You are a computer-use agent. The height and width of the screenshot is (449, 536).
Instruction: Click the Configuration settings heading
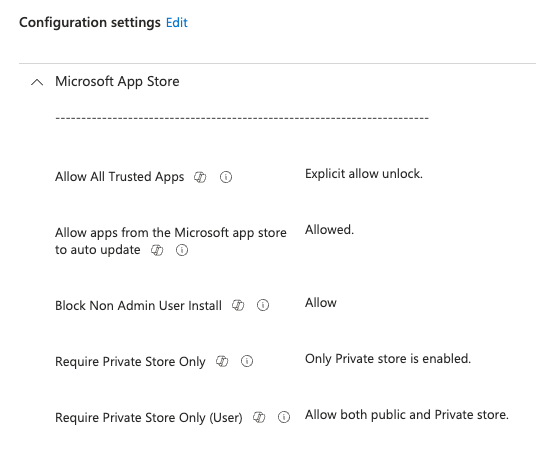point(90,23)
